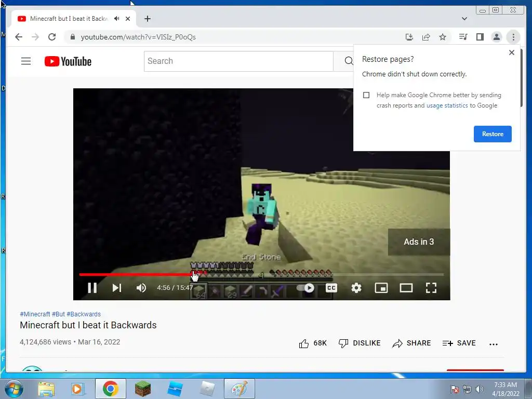
Task: Mute the video volume
Action: tap(141, 288)
